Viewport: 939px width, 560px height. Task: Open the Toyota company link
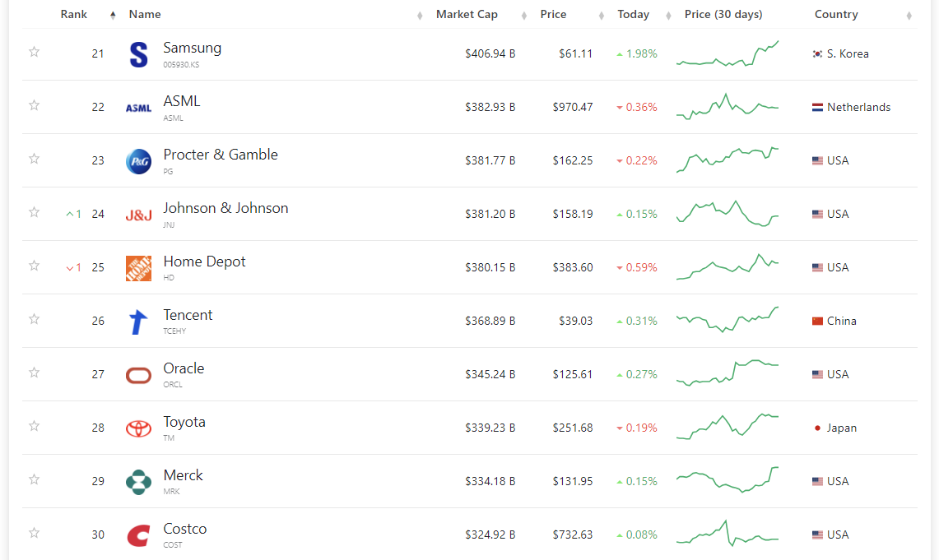pos(184,422)
